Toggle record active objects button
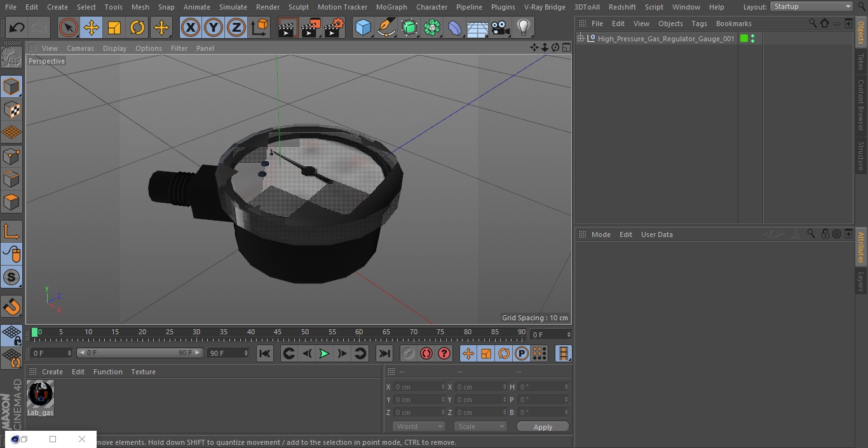Screen dimensions: 868x448 (408, 353)
